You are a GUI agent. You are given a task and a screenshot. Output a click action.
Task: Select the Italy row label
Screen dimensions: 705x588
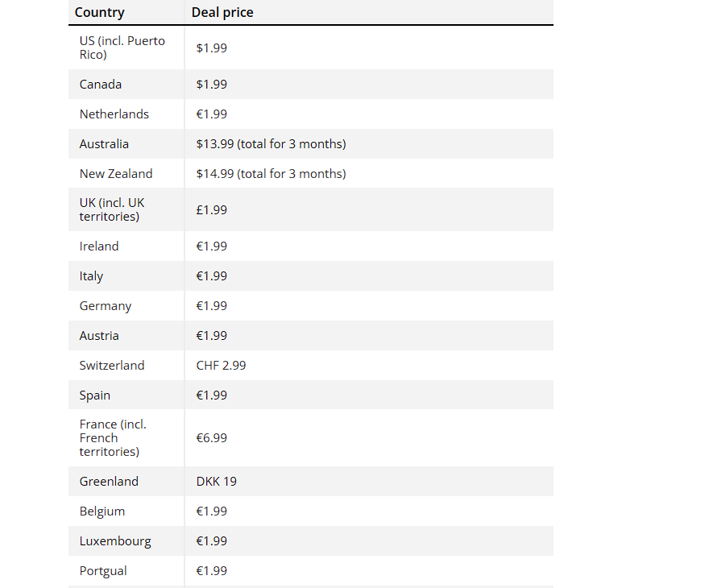(91, 276)
